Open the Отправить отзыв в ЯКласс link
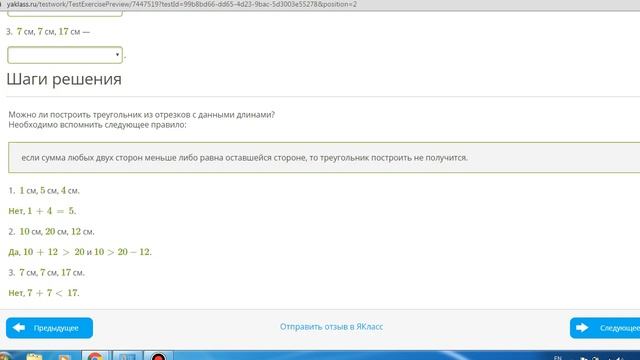Screen dimensions: 640x360 pos(331,327)
